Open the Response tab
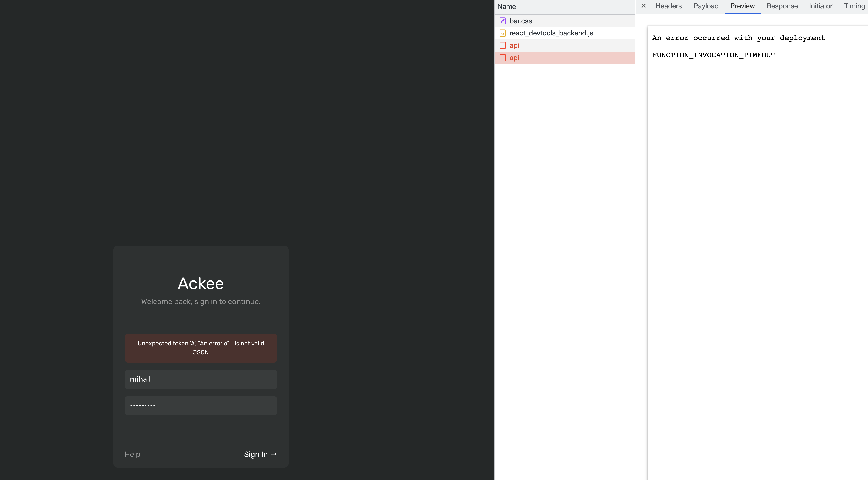Image resolution: width=868 pixels, height=480 pixels. [x=782, y=6]
